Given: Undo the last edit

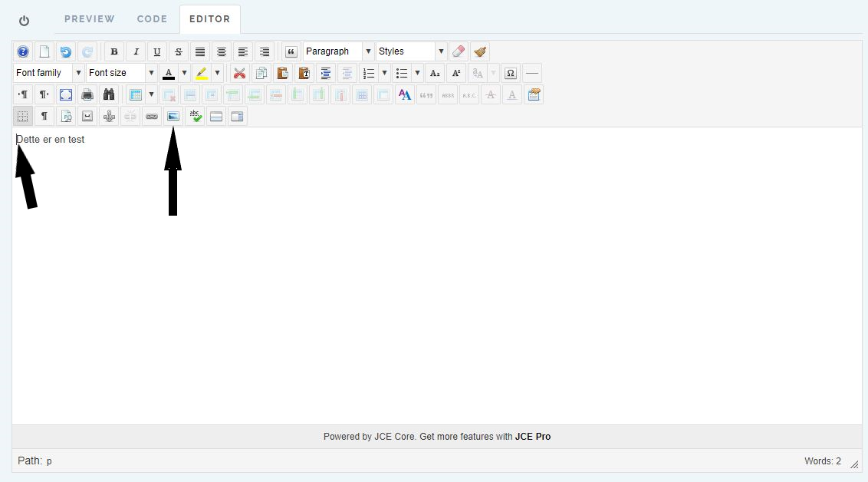Looking at the screenshot, I should pyautogui.click(x=66, y=52).
